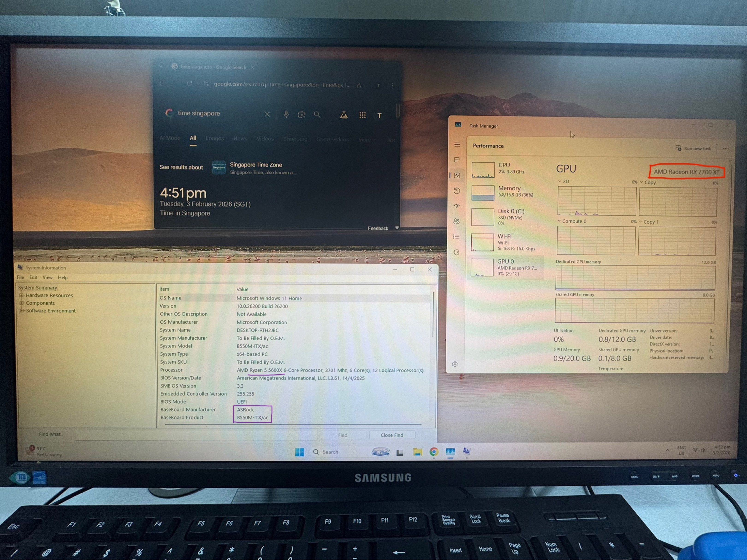Open Task Manager more options ellipsis

725,149
